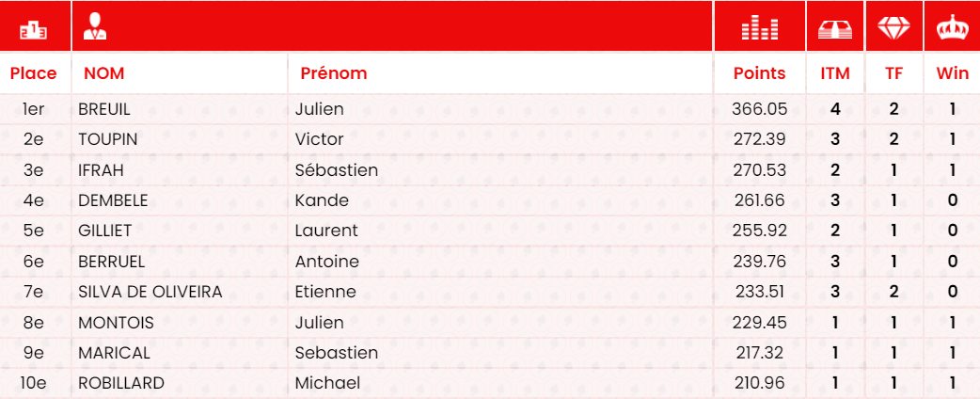Click the crown wins icon
This screenshot has height=399, width=980.
click(x=952, y=29)
